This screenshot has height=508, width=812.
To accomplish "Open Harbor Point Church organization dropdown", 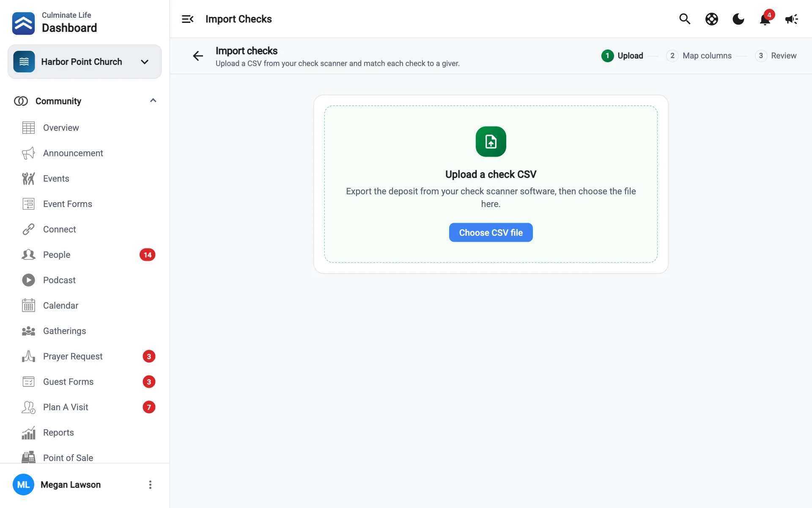I will (85, 62).
